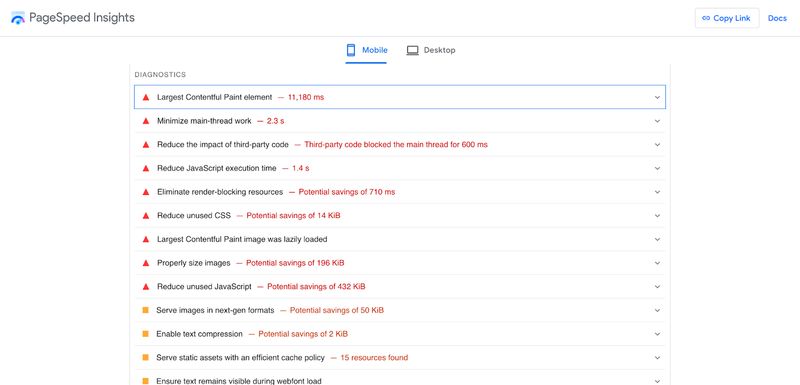Expand Reduce JavaScript execution time chevron

(657, 168)
